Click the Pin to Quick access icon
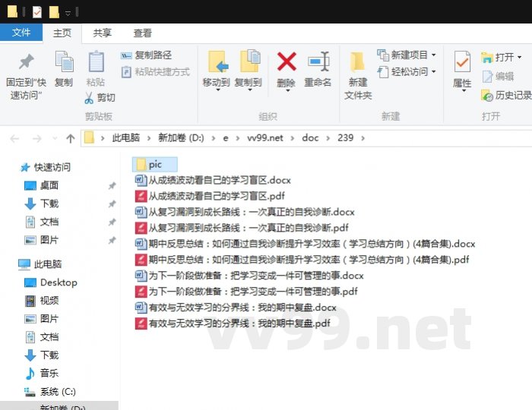This screenshot has height=410, width=532. (x=26, y=62)
